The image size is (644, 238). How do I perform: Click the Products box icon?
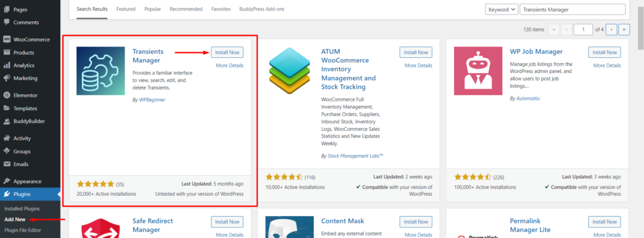6,53
